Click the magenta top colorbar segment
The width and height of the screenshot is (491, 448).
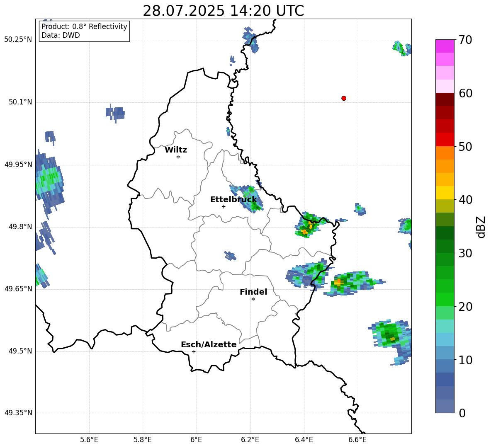click(445, 46)
